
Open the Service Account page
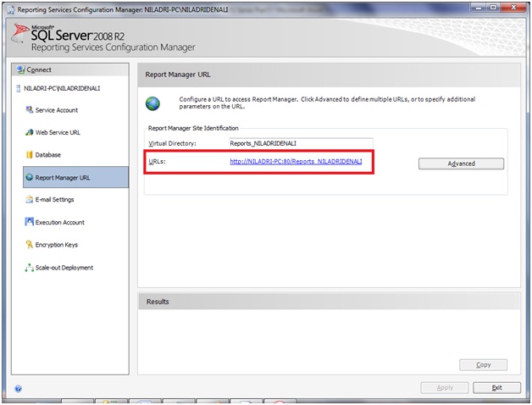pyautogui.click(x=56, y=110)
